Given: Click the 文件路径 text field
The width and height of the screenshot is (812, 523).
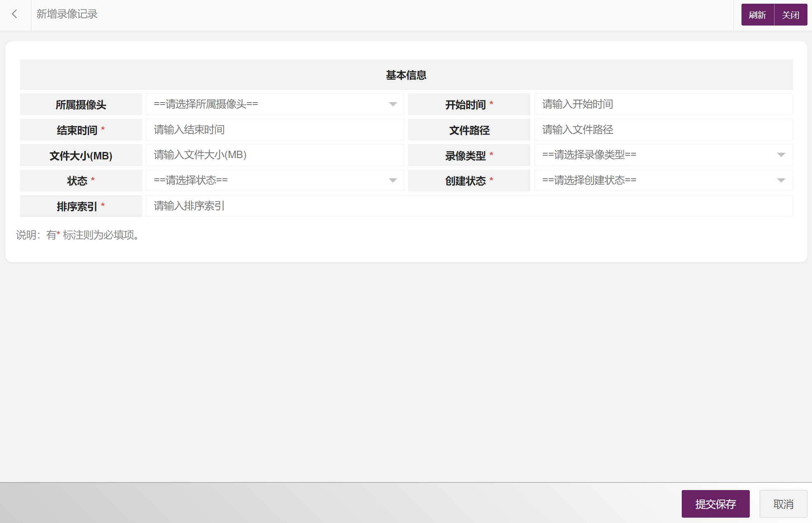Looking at the screenshot, I should 663,130.
